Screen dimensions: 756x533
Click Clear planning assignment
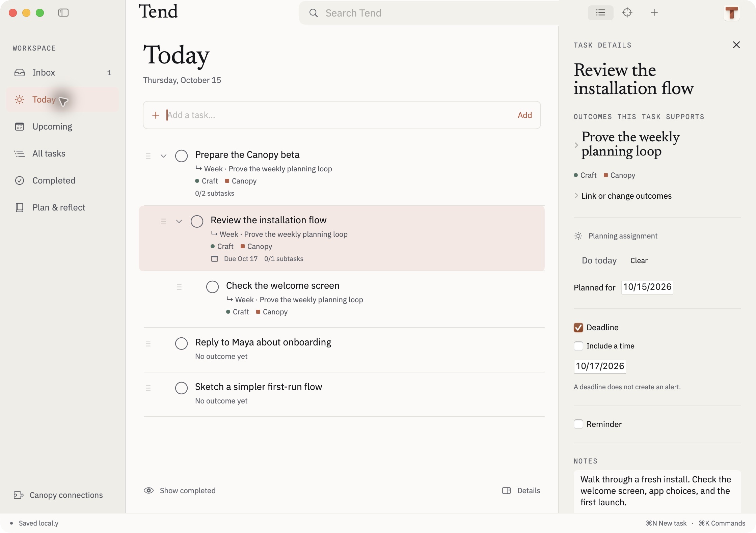tap(639, 260)
